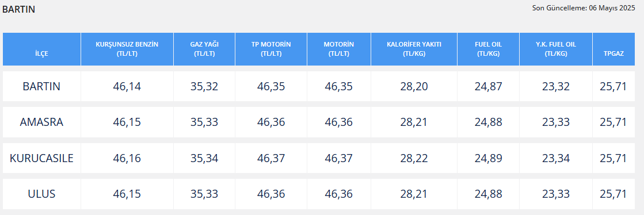The height and width of the screenshot is (215, 644).
Task: Select the KURŞUNSUZ BENZİN column header
Action: (127, 49)
